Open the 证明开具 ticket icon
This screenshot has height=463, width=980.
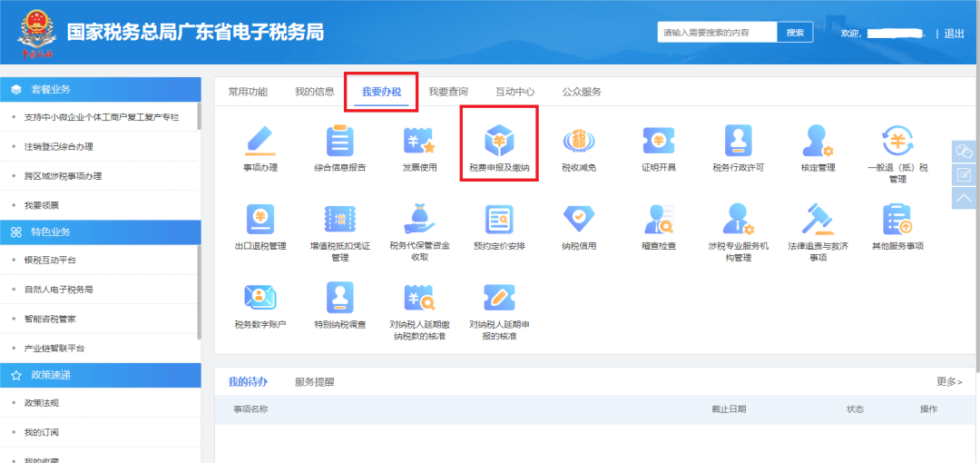click(x=659, y=141)
